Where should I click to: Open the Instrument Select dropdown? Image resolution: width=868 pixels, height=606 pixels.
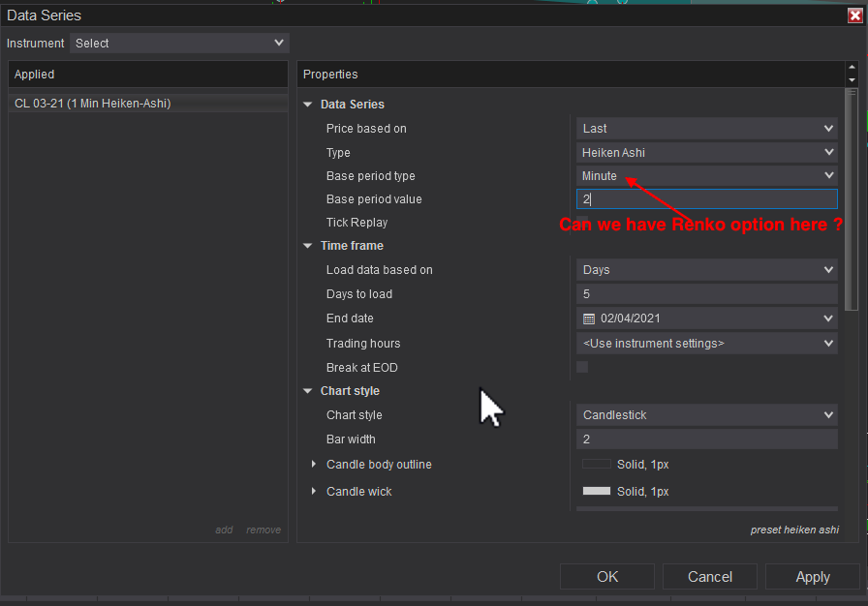tap(179, 44)
